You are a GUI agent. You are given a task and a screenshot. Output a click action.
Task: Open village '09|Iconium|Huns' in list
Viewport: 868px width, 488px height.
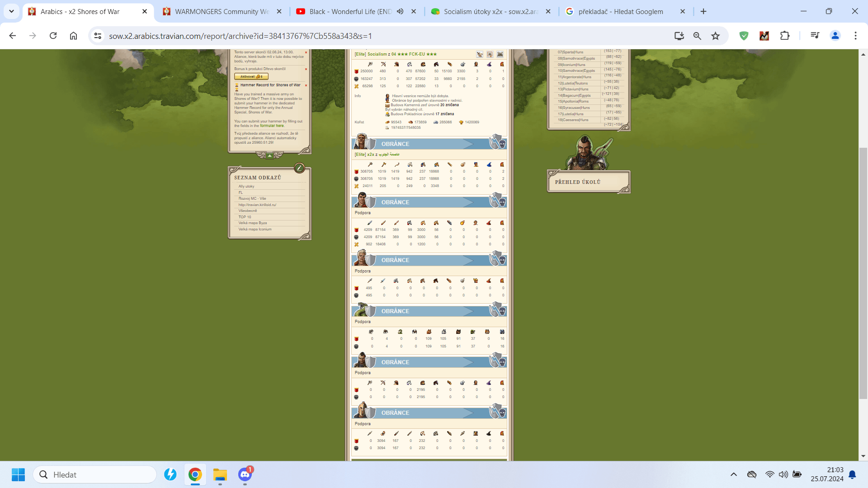click(571, 65)
